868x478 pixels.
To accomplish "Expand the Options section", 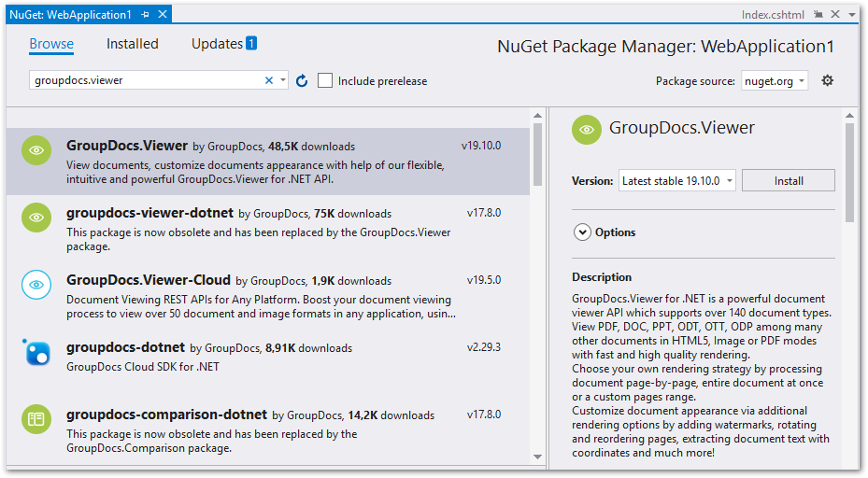I will click(583, 232).
